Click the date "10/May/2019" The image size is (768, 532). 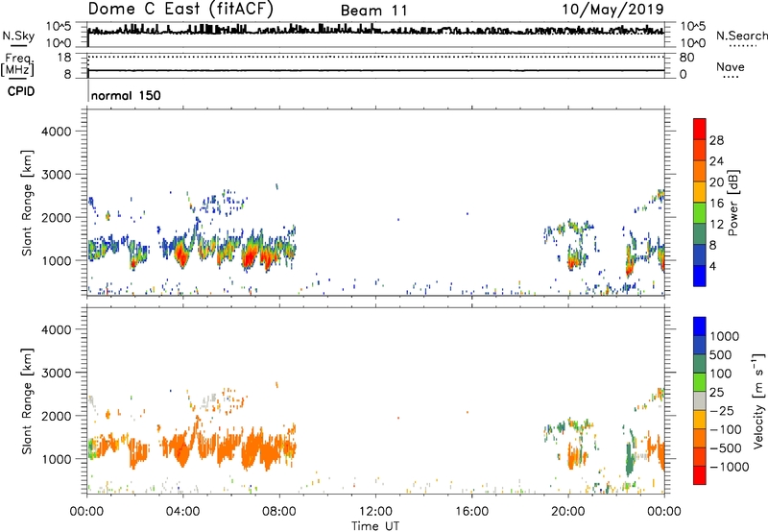612,9
